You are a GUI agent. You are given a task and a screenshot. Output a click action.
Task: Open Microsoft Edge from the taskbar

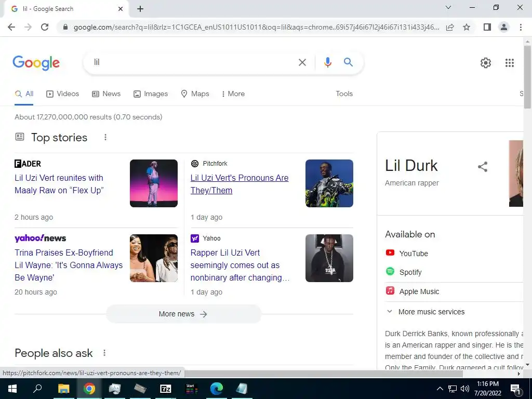click(217, 389)
